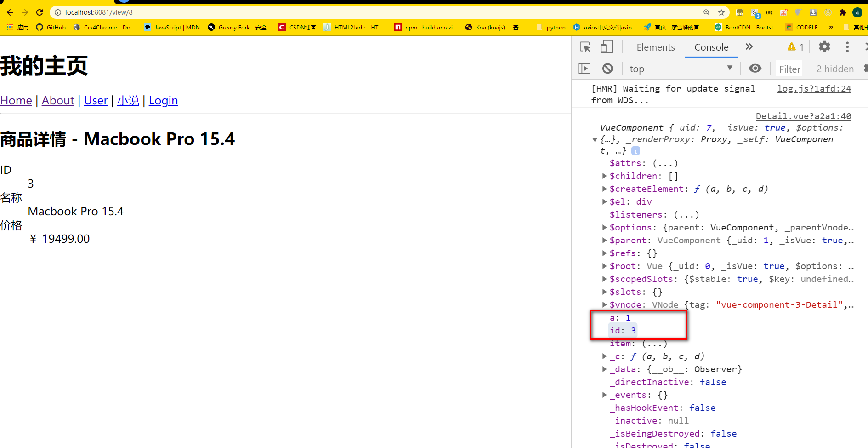This screenshot has width=868, height=448.
Task: Open the grey download extension icon
Action: click(x=813, y=12)
